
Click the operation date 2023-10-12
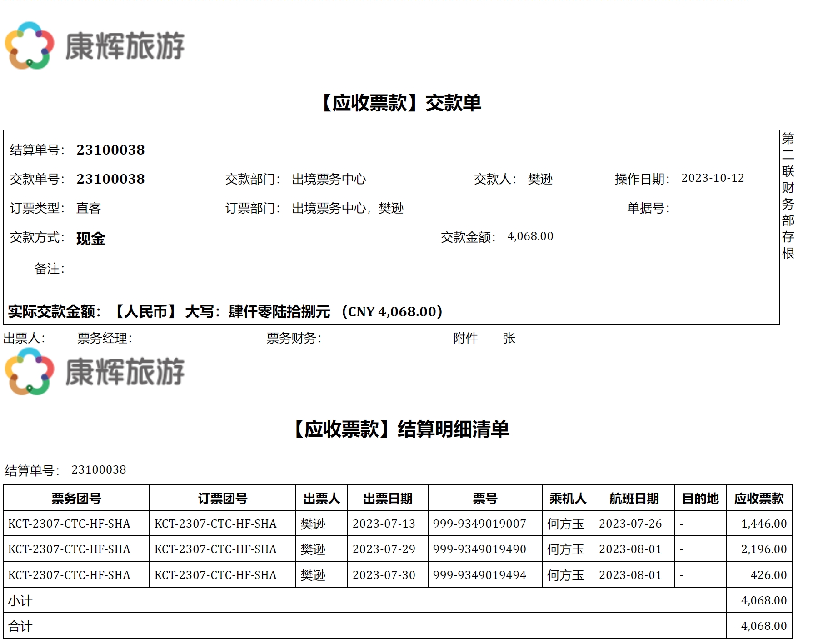(x=712, y=178)
